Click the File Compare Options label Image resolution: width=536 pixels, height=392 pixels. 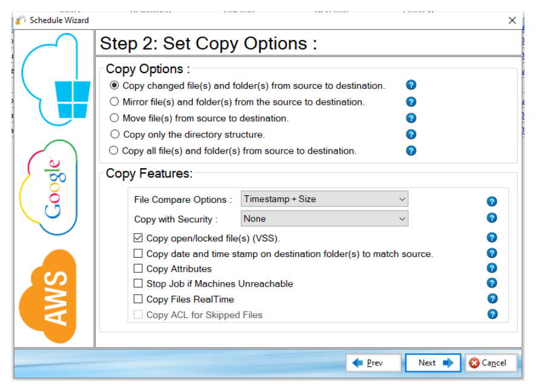[x=183, y=200]
